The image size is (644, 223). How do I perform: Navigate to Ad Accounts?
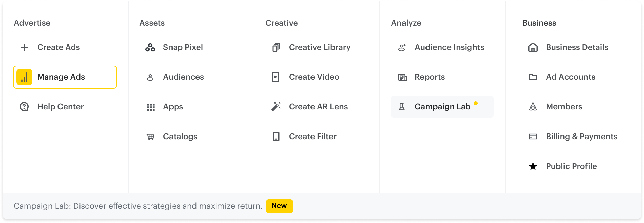tap(570, 77)
